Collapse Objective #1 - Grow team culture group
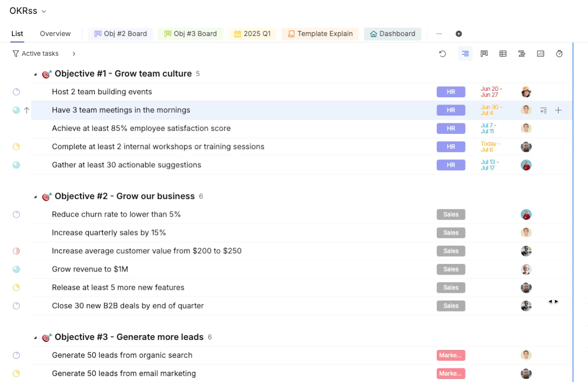The image size is (588, 382). pos(35,74)
